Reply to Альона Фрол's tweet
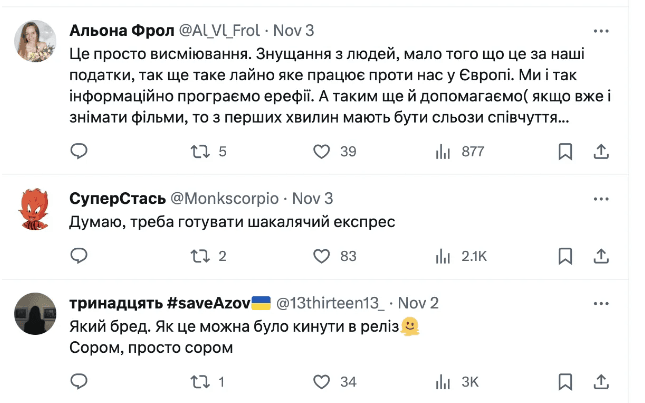Image resolution: width=645 pixels, height=403 pixels. click(x=80, y=151)
